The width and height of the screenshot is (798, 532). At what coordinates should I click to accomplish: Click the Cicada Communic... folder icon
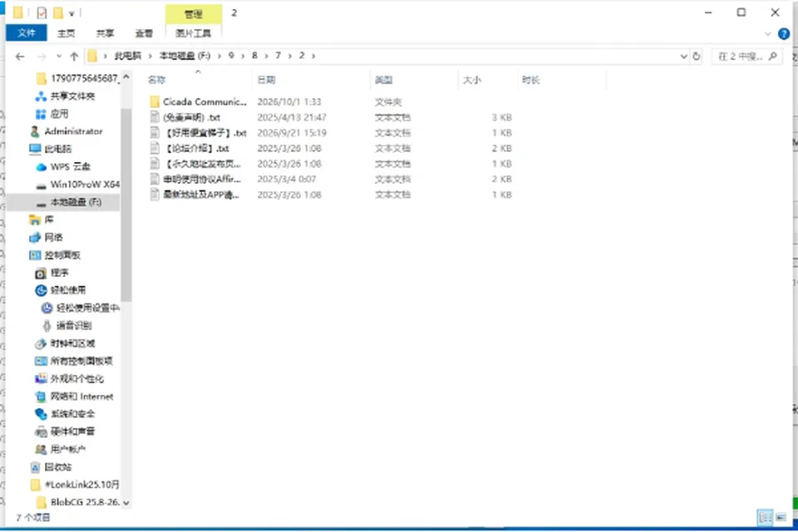click(x=155, y=101)
